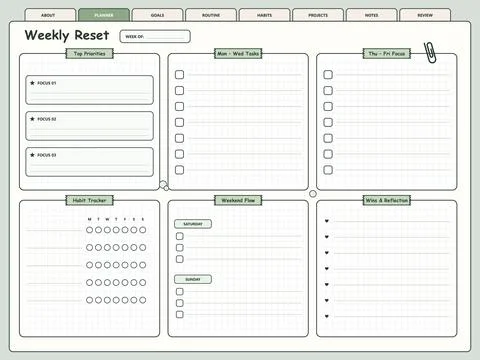The width and height of the screenshot is (480, 360).
Task: Click the Top Priorities section header
Action: (x=90, y=53)
